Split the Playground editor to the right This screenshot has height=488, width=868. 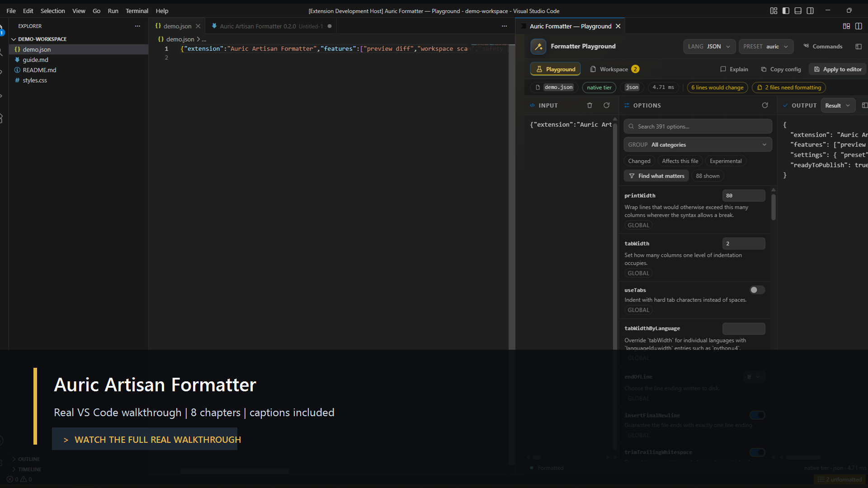(x=859, y=26)
